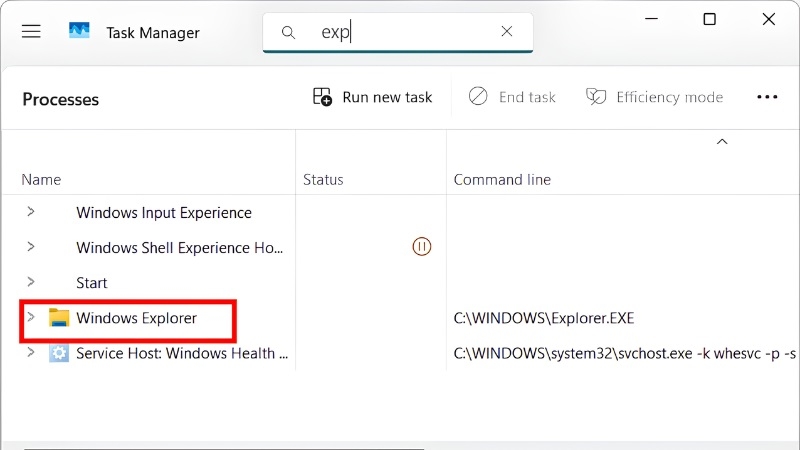This screenshot has height=450, width=800.
Task: Select the Windows Explorer process
Action: pos(136,318)
